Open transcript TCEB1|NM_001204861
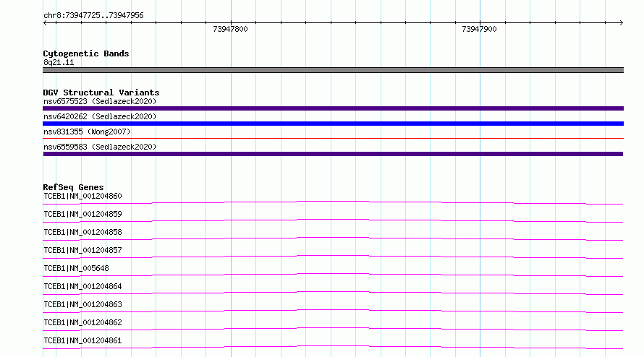This screenshot has width=644, height=357. tap(82, 340)
